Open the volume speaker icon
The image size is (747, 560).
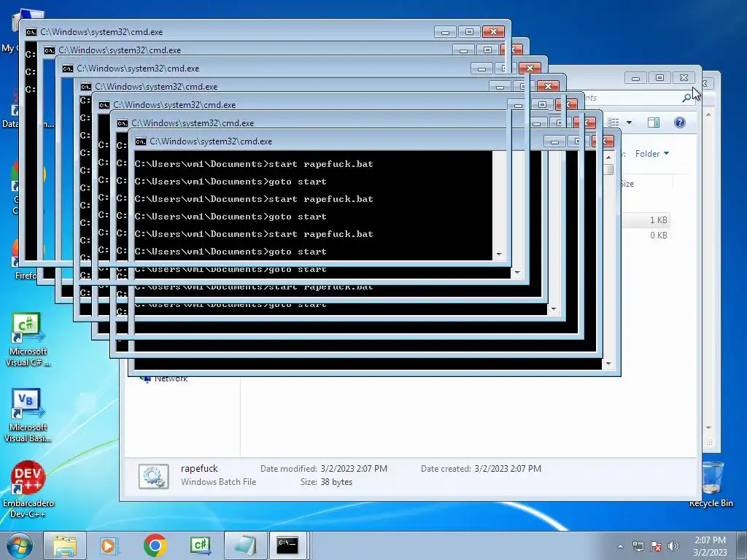[673, 546]
